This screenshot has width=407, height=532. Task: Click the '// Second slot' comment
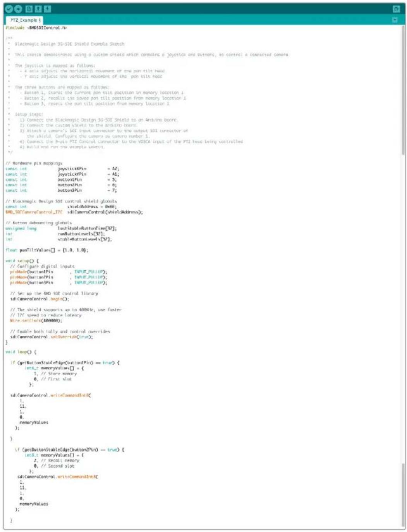(x=58, y=466)
